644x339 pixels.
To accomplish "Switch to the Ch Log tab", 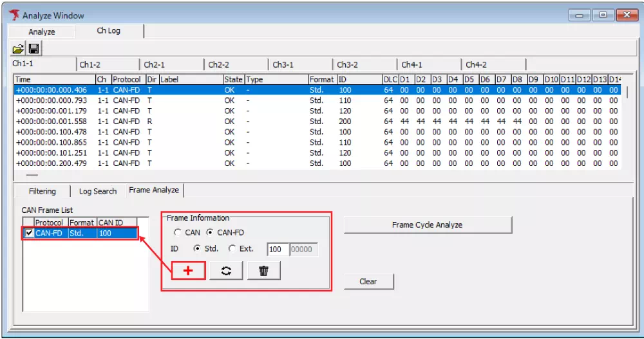I will coord(109,31).
